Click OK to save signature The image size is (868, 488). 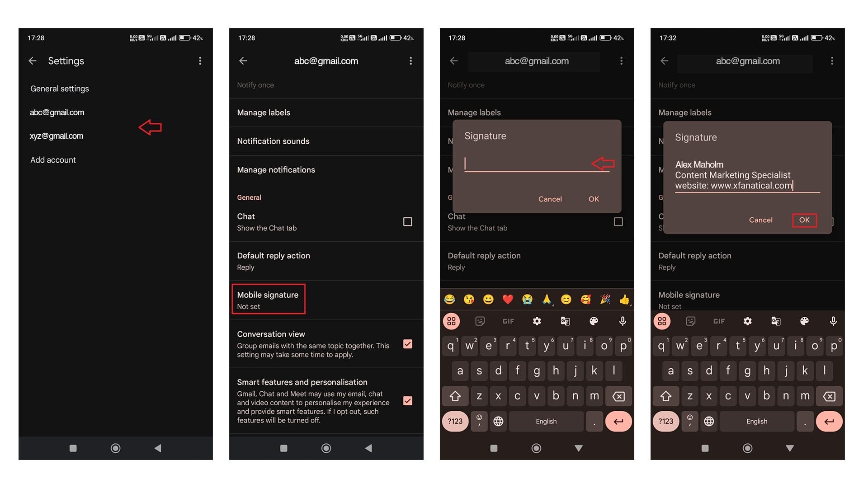click(x=804, y=220)
